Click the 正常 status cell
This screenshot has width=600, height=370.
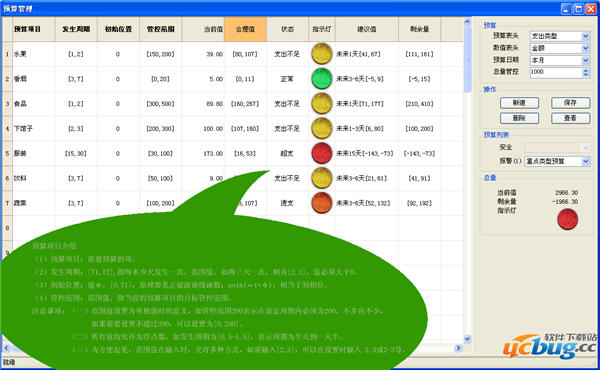[288, 79]
